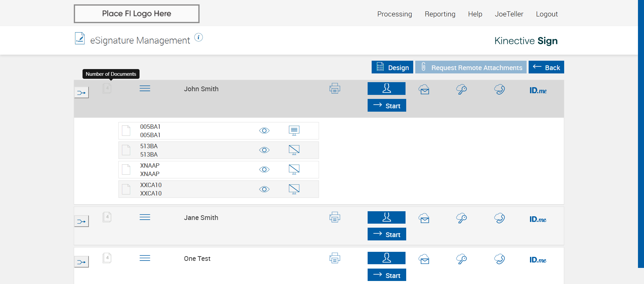Click the Design button
Screen dimensions: 644x284
392,67
